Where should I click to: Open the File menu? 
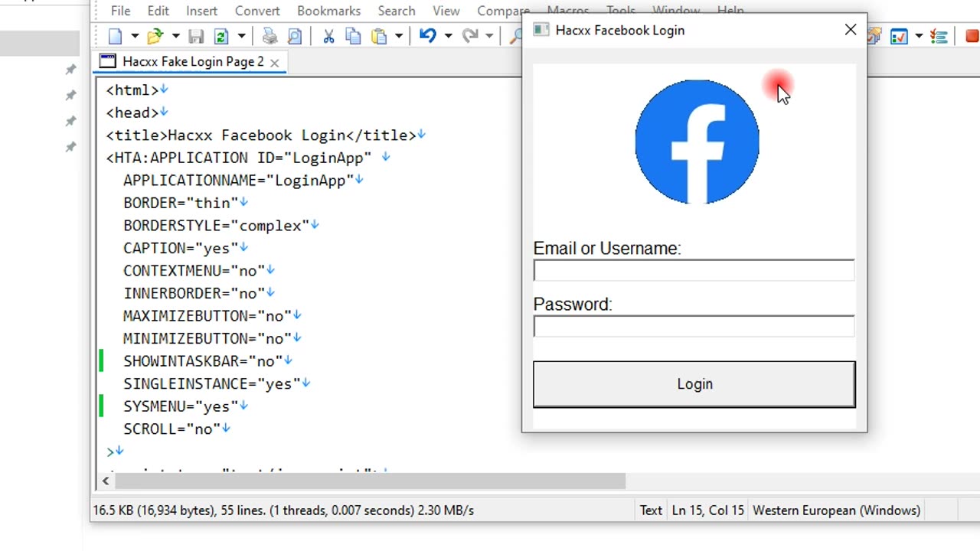pos(120,11)
